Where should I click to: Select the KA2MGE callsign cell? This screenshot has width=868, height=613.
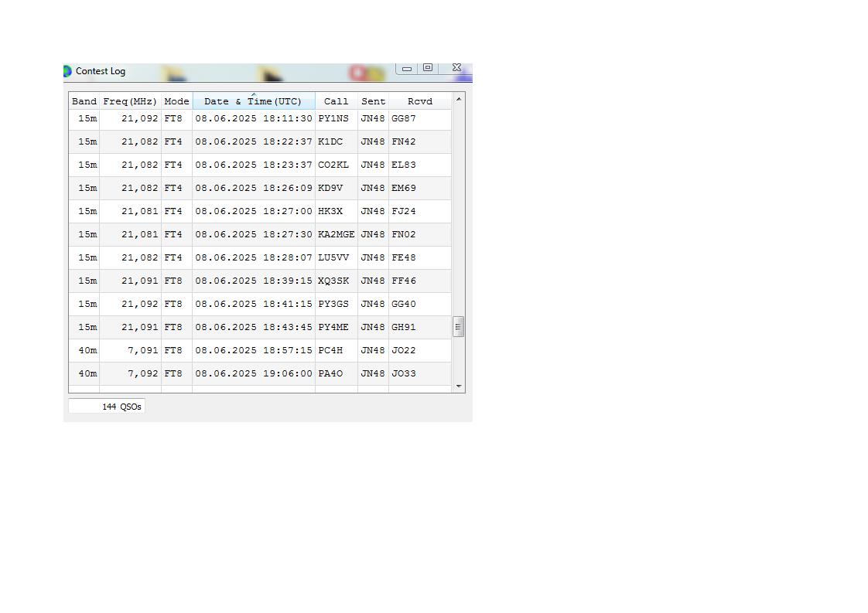[x=336, y=234]
